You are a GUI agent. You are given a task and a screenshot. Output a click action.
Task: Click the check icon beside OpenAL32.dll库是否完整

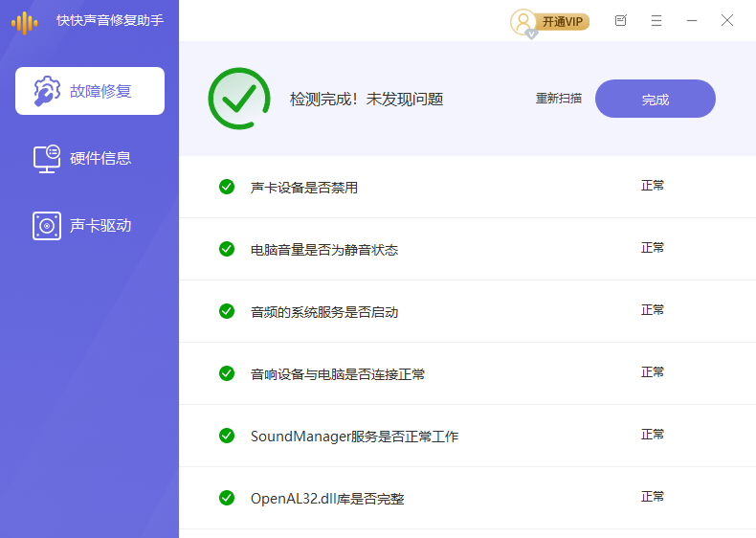tap(227, 498)
